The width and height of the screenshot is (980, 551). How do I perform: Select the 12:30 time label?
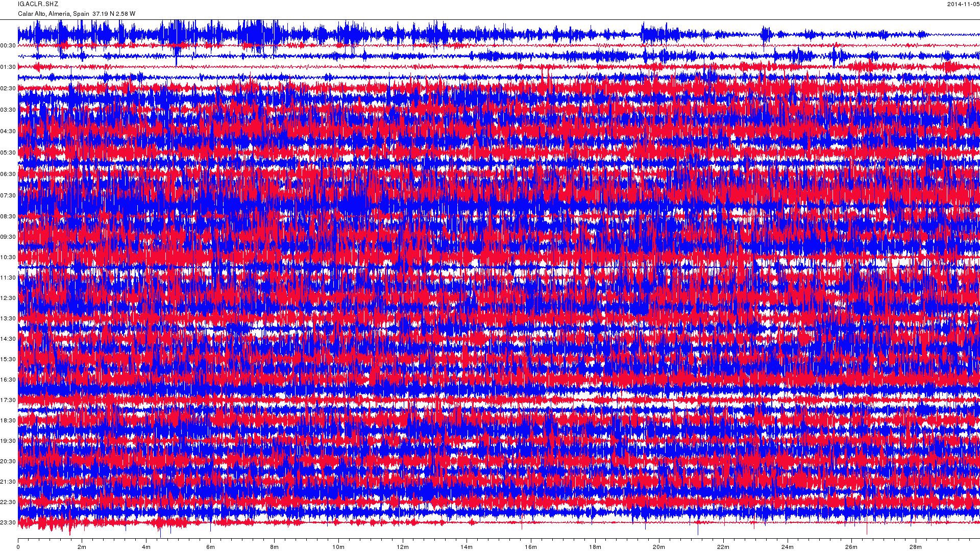(x=8, y=298)
